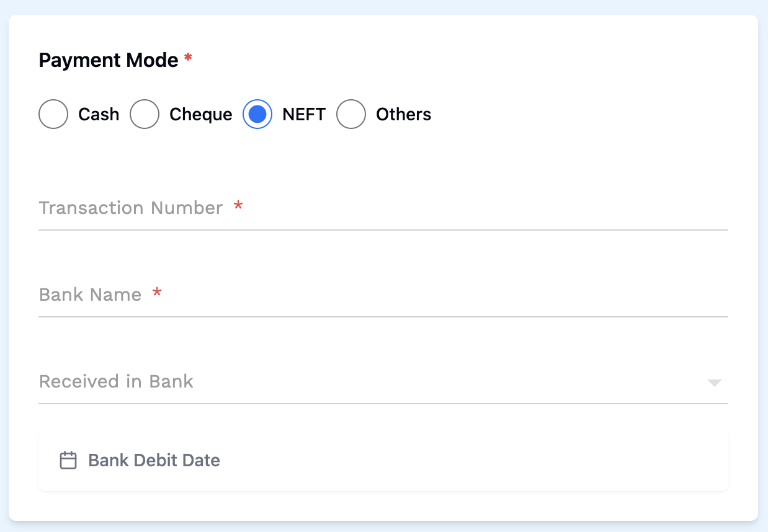Select the NEFT radio button
Image resolution: width=768 pixels, height=532 pixels.
coord(257,114)
